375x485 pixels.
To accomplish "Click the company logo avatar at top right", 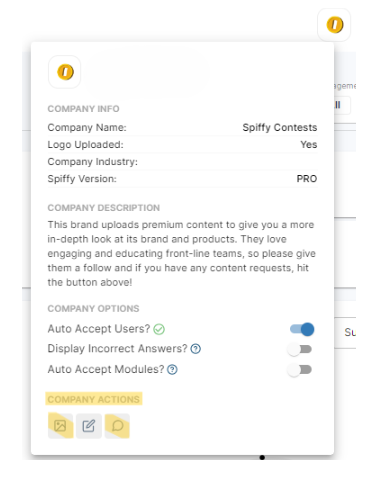I will tap(334, 25).
